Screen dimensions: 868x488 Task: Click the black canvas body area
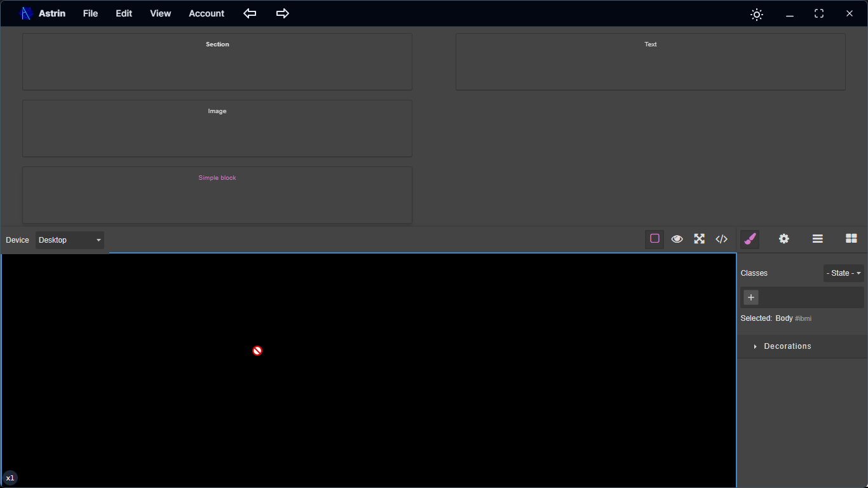tap(369, 370)
